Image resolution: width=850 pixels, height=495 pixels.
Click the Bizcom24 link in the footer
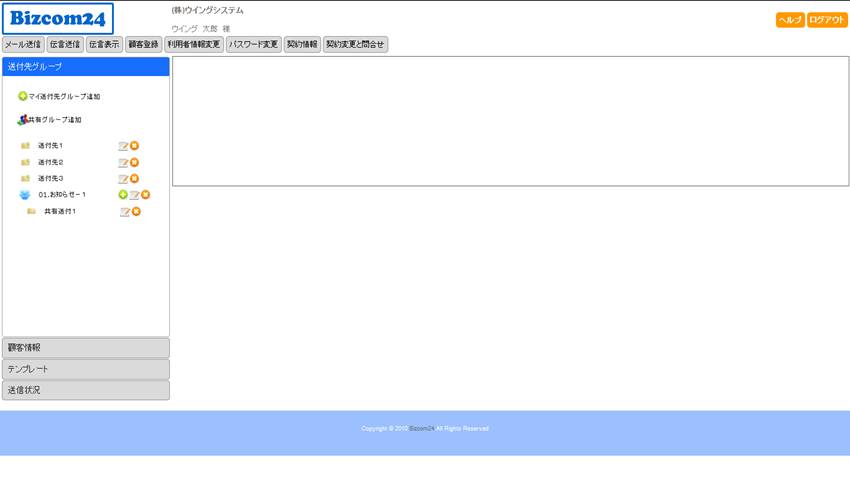[x=421, y=429]
